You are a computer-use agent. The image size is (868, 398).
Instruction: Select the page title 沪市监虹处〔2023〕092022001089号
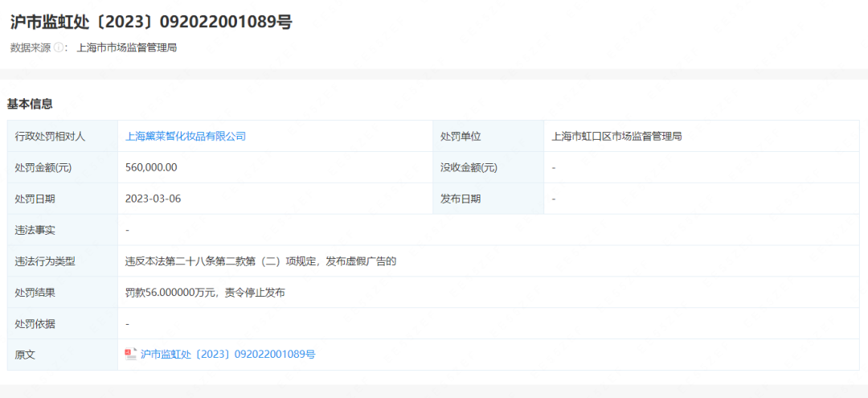(151, 22)
